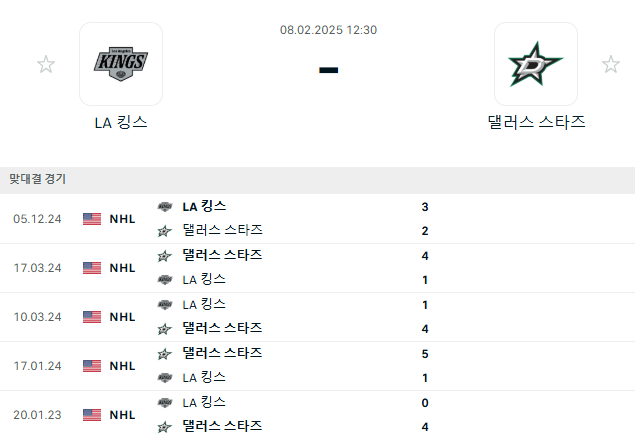Click the 댈러스 스타즈 team name under logo
The height and width of the screenshot is (445, 635).
[x=536, y=122]
